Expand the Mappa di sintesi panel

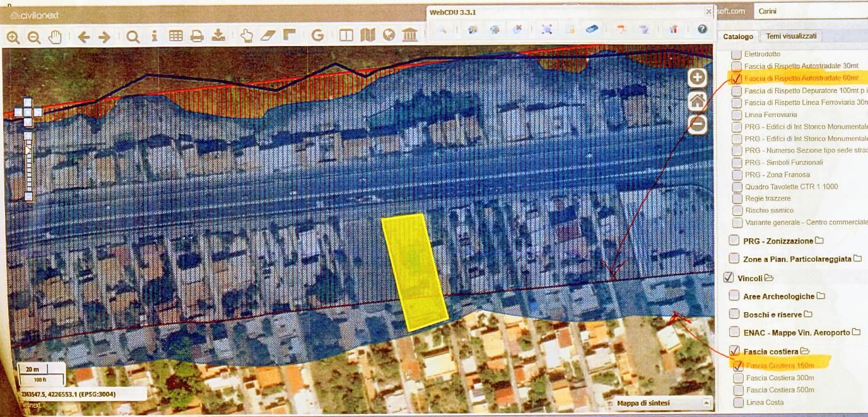pos(707,403)
